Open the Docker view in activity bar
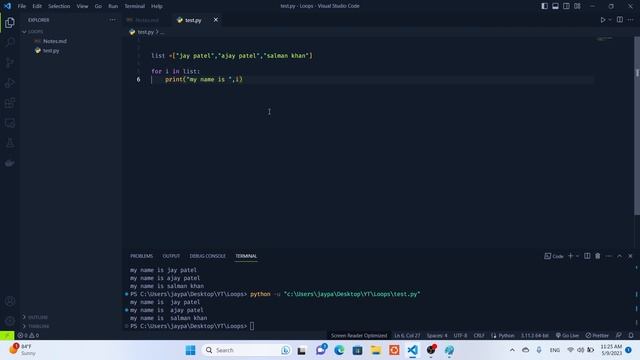 pyautogui.click(x=10, y=163)
